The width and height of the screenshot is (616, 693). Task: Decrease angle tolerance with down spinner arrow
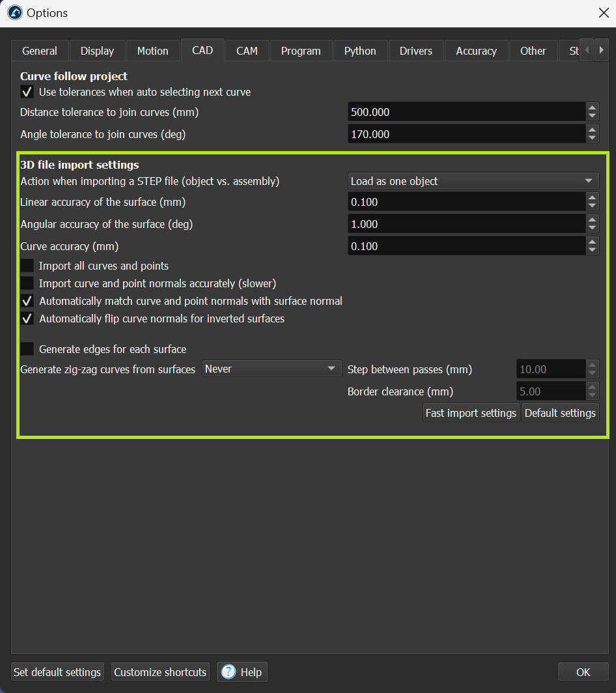click(592, 138)
